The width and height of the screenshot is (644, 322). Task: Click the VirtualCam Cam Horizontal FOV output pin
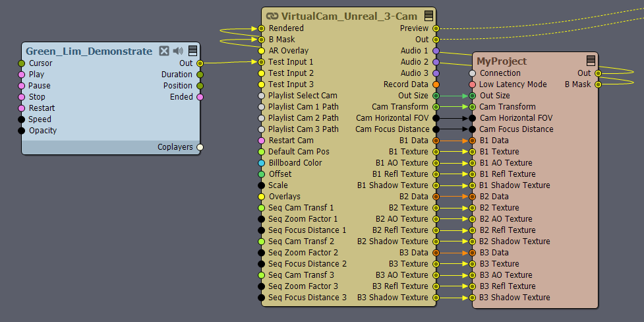(x=436, y=118)
